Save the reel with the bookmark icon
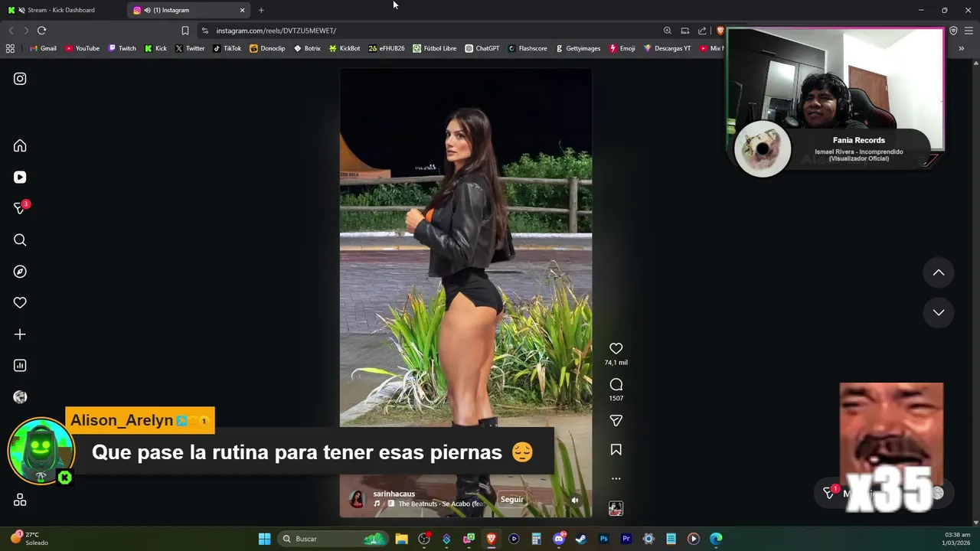 tap(616, 450)
